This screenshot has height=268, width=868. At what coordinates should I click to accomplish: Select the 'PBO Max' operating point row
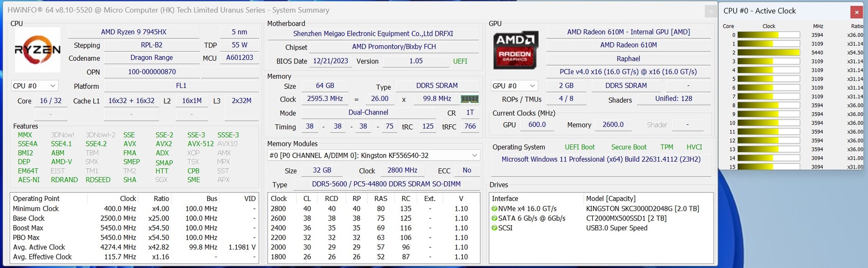[x=134, y=238]
